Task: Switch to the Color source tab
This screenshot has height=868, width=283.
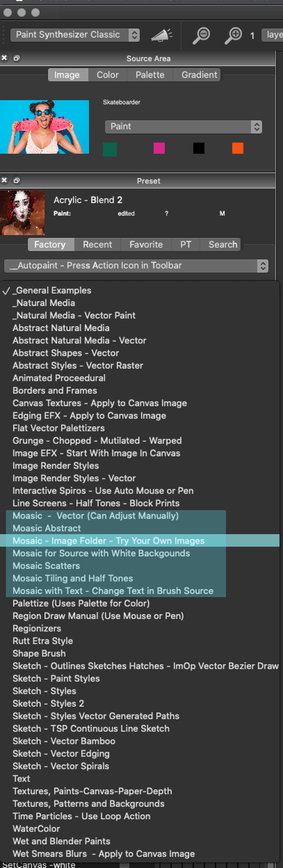Action: click(x=107, y=75)
